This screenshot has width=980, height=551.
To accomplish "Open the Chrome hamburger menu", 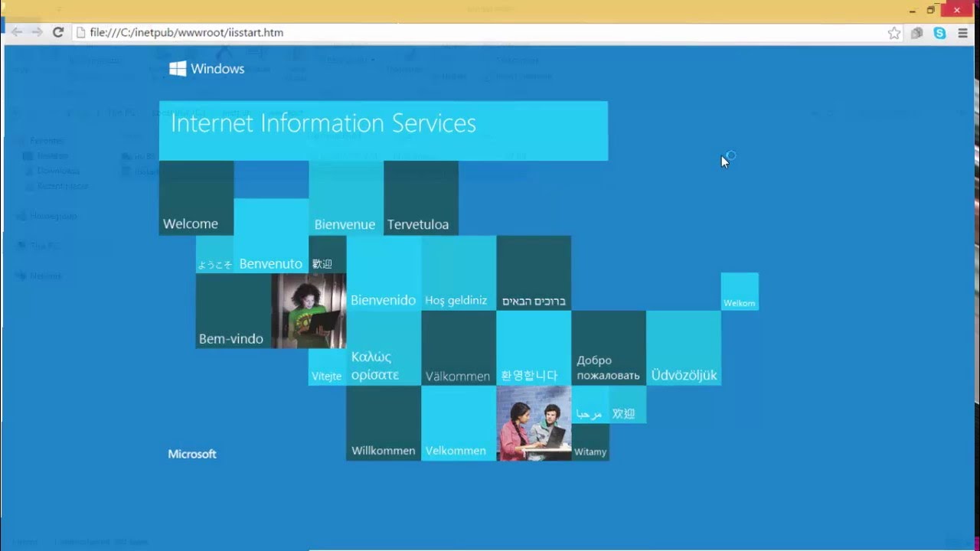I will [x=962, y=33].
